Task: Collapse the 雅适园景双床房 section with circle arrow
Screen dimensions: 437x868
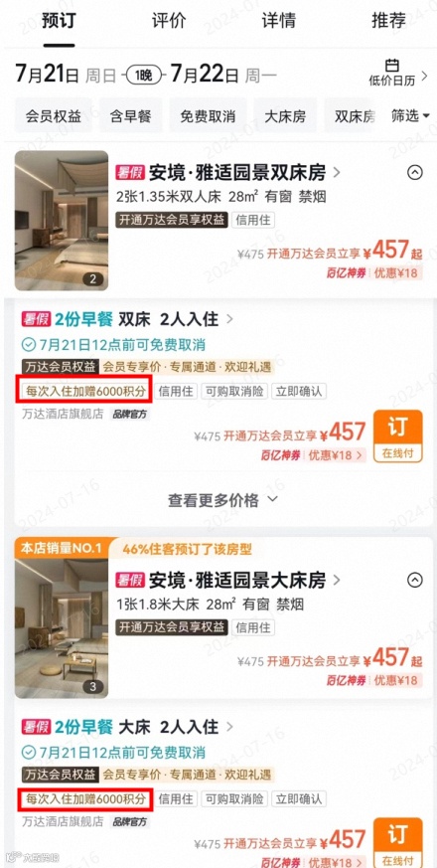Action: 415,173
